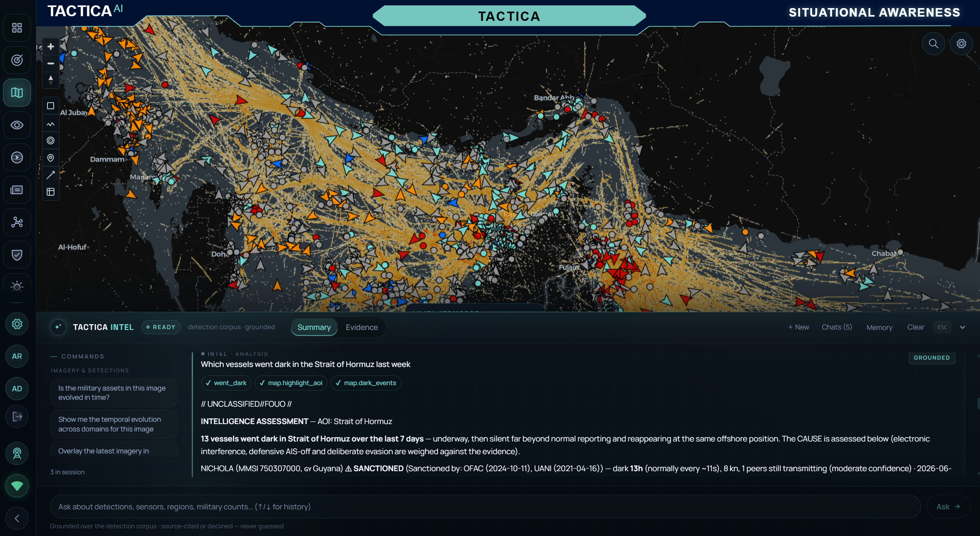This screenshot has width=980, height=536.
Task: Click the Tactica Intel sparkle icon
Action: tap(58, 327)
